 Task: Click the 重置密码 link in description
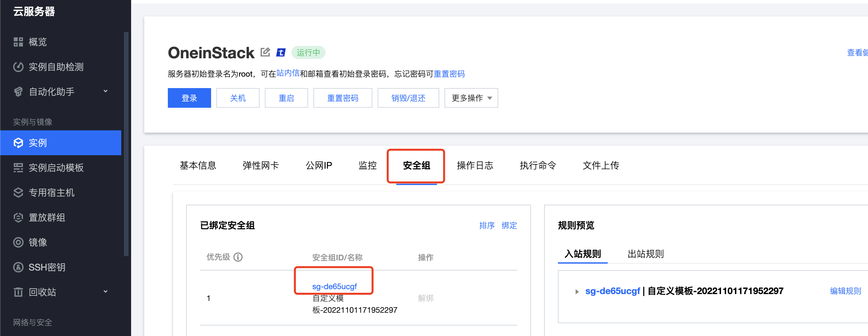(x=449, y=74)
